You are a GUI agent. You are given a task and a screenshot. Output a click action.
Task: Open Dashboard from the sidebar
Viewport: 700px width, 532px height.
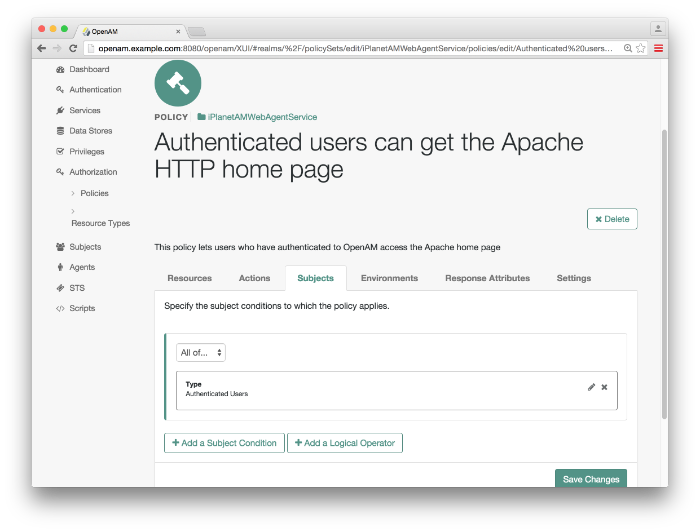89,69
